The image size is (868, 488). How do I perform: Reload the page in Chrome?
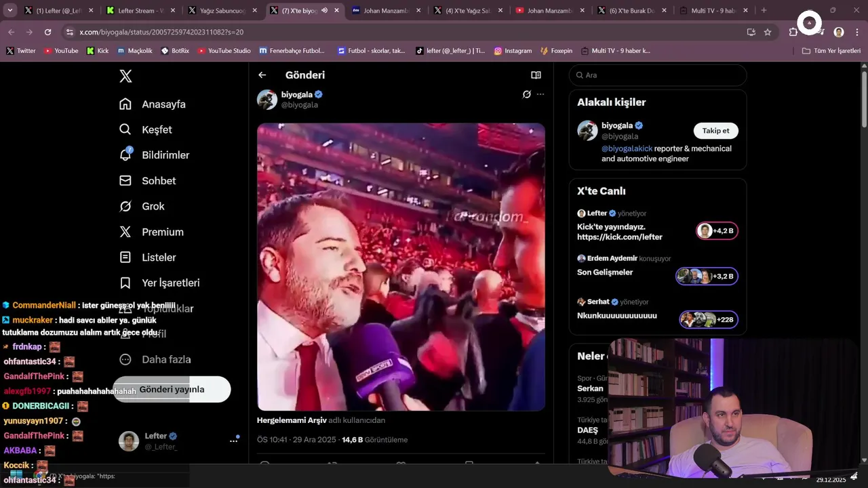point(47,32)
